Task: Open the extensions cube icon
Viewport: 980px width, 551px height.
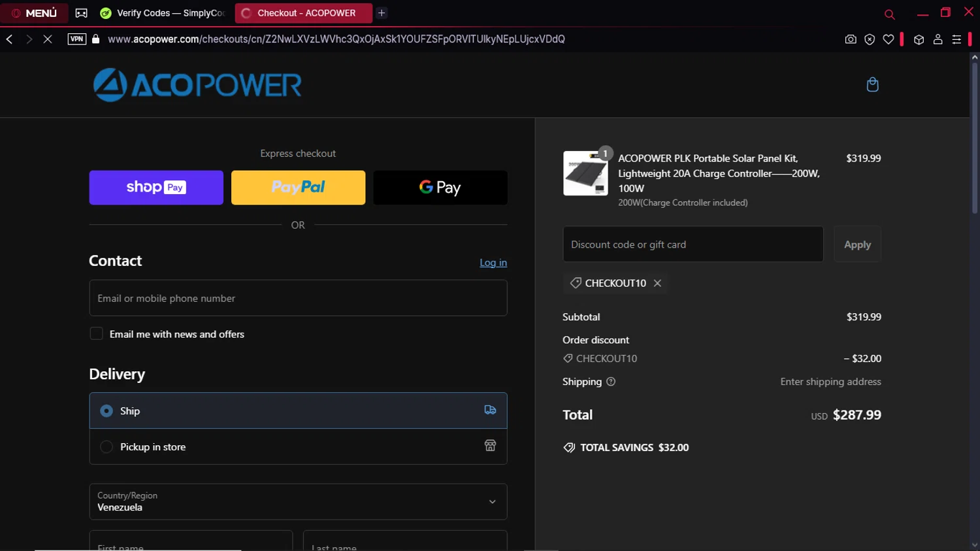Action: pos(919,39)
